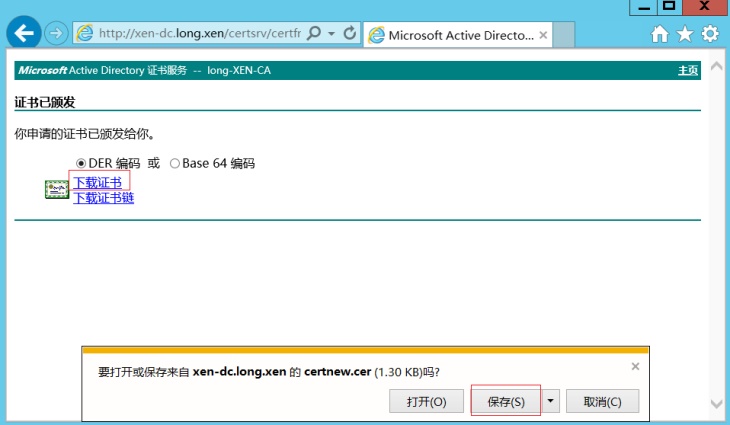Refresh the page with the reload icon
Viewport: 730px width, 425px height.
tap(349, 33)
